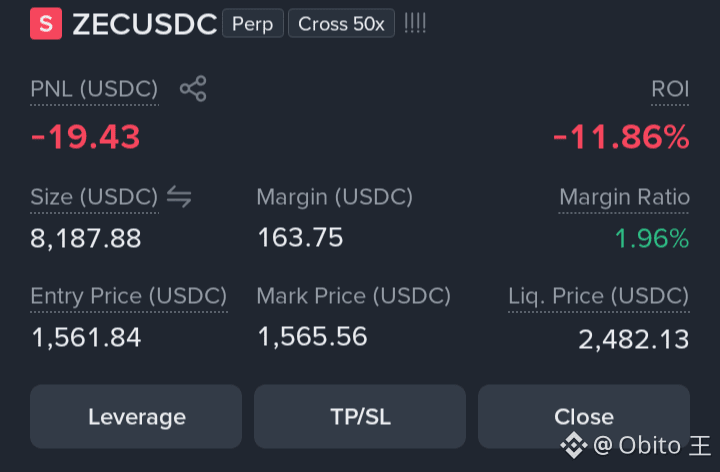
Task: Click the Margin (USDC) value 163.75
Action: point(300,237)
